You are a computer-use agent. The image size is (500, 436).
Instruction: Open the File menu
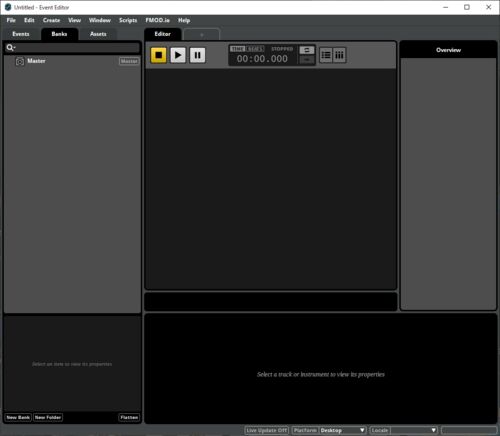(x=11, y=20)
